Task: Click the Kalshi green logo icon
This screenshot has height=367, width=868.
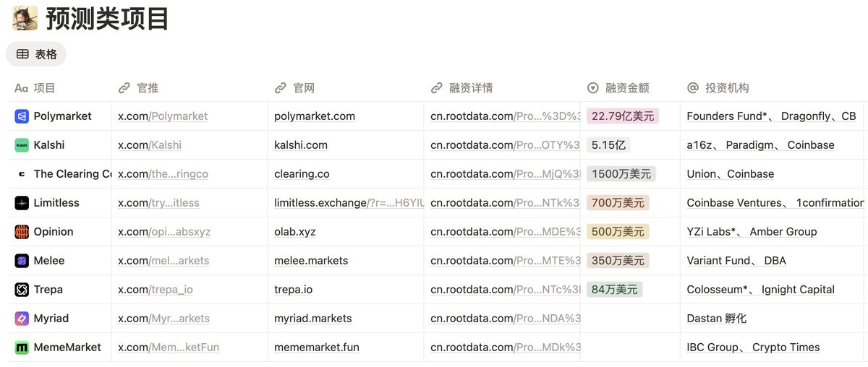Action: [x=22, y=145]
